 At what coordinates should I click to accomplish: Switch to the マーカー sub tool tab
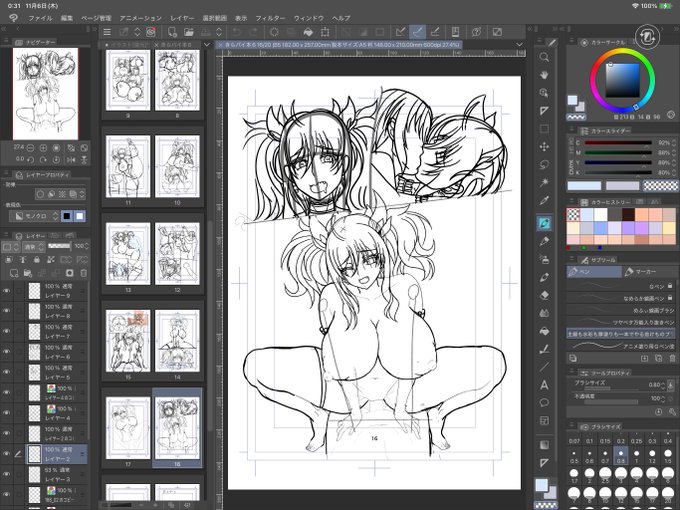coord(649,271)
